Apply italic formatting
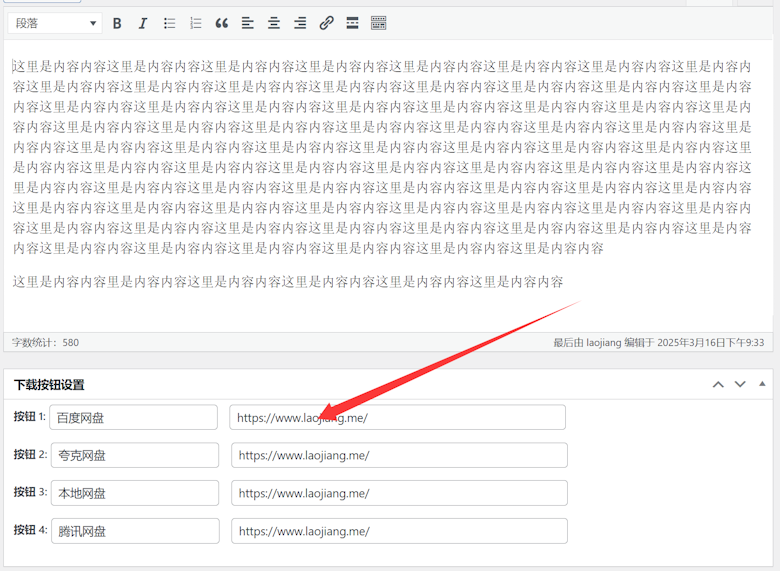780x571 pixels. tap(143, 23)
